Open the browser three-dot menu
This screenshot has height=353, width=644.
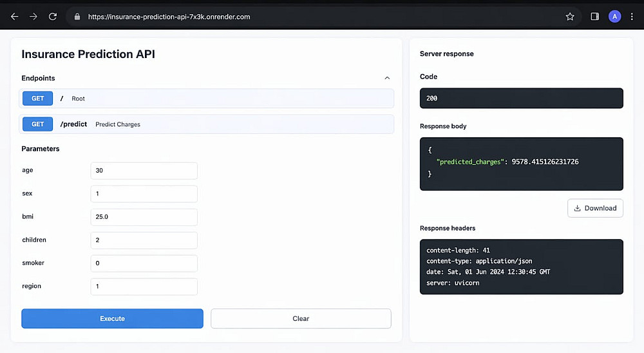point(633,17)
